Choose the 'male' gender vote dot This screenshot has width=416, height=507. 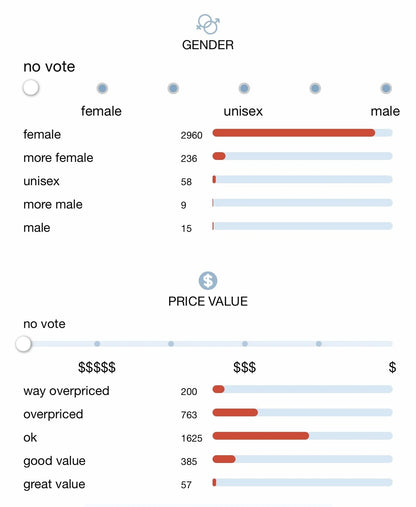(386, 88)
